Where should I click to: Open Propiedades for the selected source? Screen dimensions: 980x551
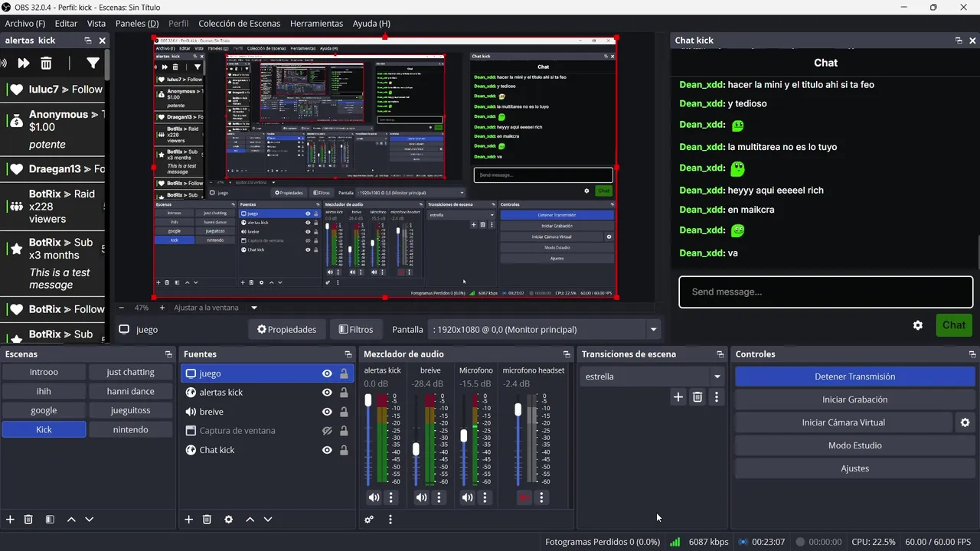tap(287, 330)
